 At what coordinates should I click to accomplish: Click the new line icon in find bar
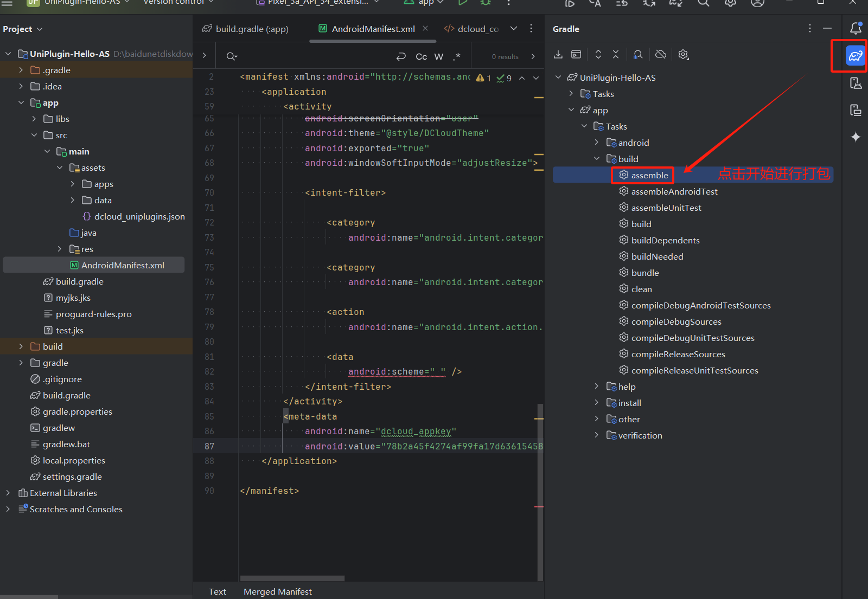coord(401,56)
